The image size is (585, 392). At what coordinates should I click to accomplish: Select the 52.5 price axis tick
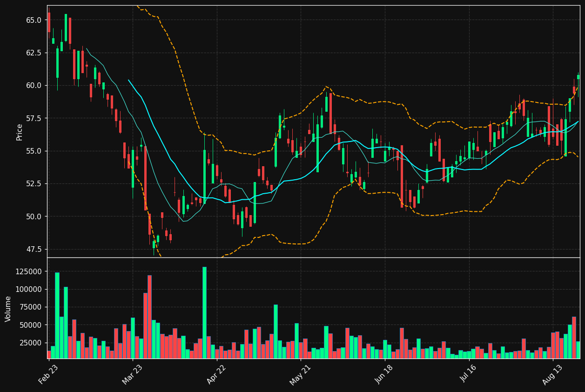[34, 184]
